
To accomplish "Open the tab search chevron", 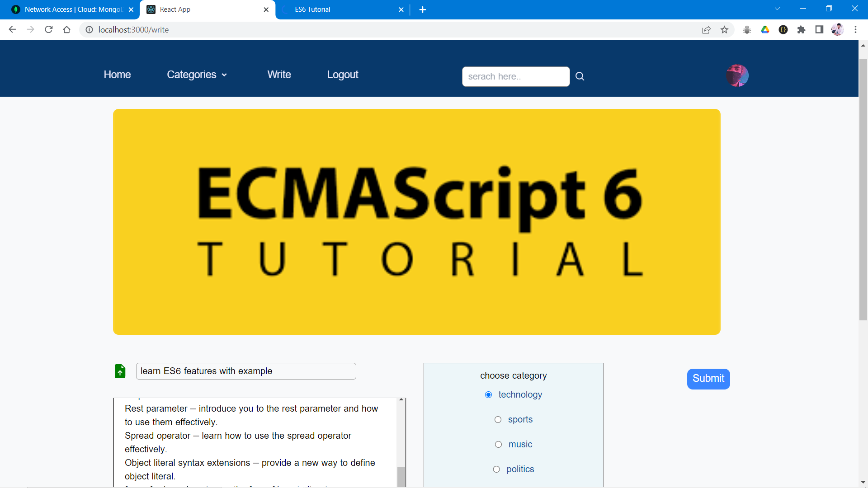I will 777,9.
